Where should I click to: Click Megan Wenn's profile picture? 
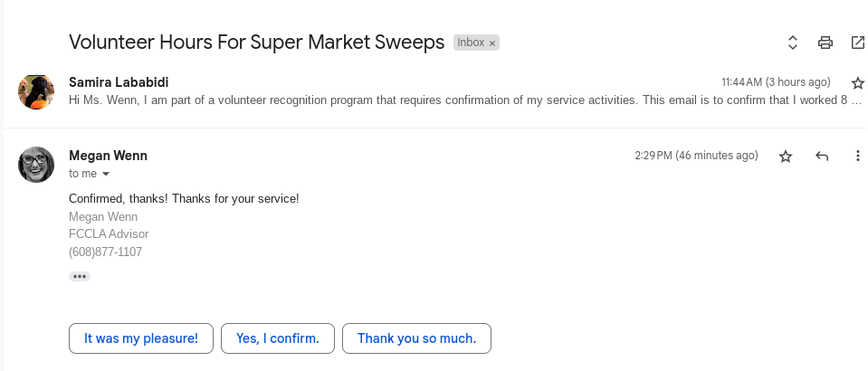tap(36, 165)
